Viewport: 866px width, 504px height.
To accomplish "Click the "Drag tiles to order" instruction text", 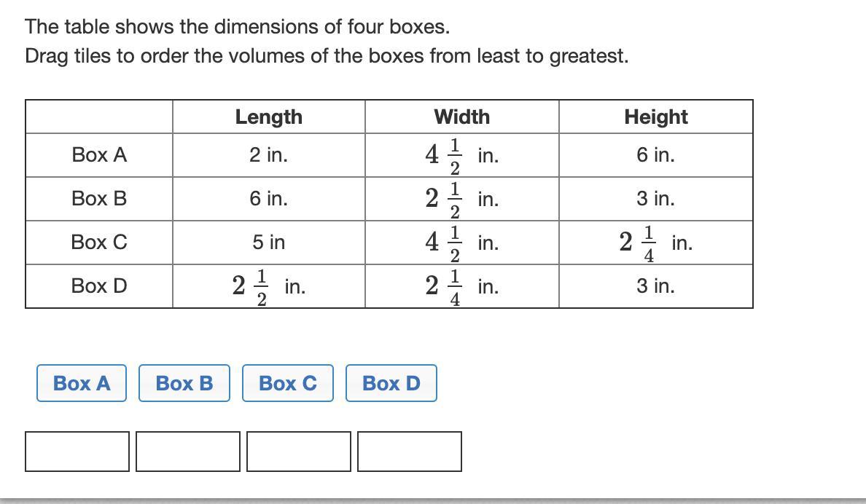I will pyautogui.click(x=326, y=56).
